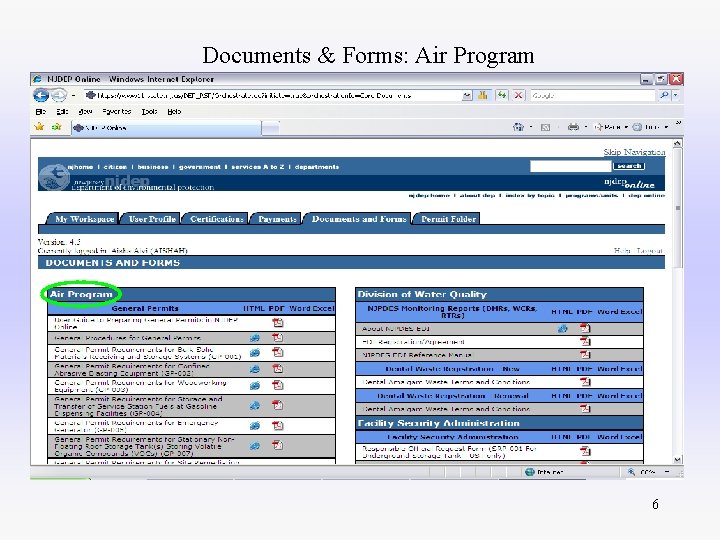
Task: Expand the Home button dropdown arrow
Action: point(531,127)
